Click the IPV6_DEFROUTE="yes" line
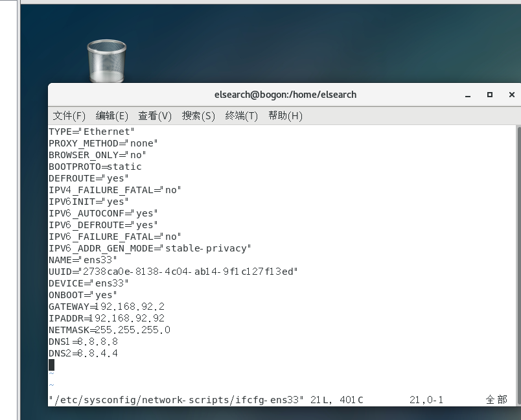 click(x=103, y=225)
